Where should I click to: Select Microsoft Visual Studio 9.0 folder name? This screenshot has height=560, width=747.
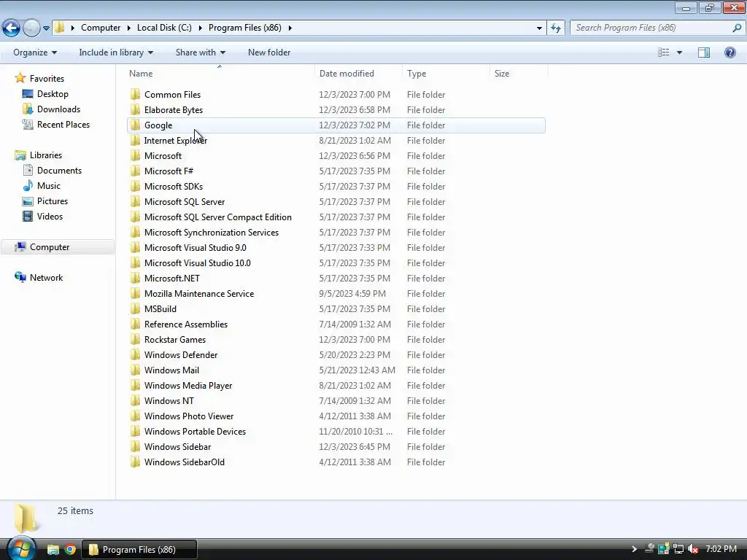point(196,248)
